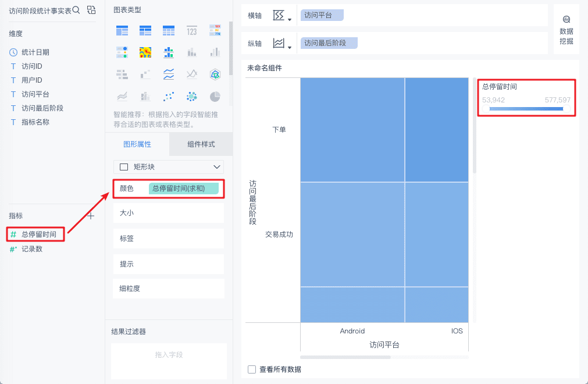Select the multi-series line chart type

pos(191,74)
